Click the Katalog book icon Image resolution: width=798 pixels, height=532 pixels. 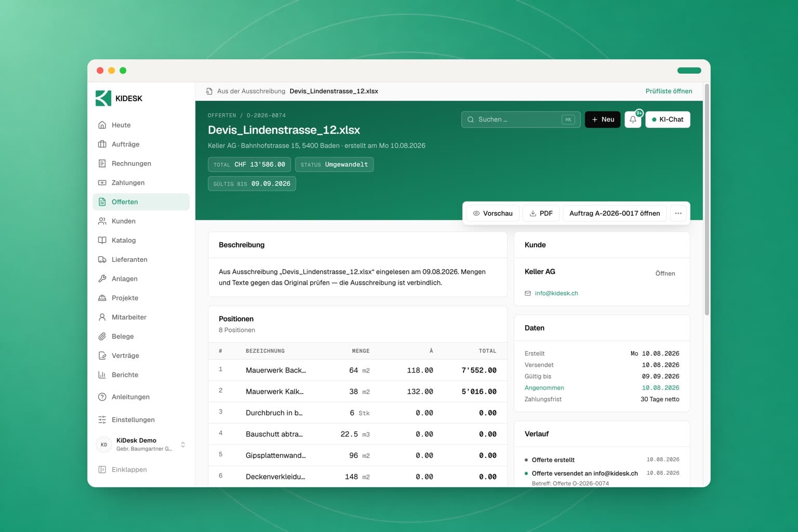102,241
